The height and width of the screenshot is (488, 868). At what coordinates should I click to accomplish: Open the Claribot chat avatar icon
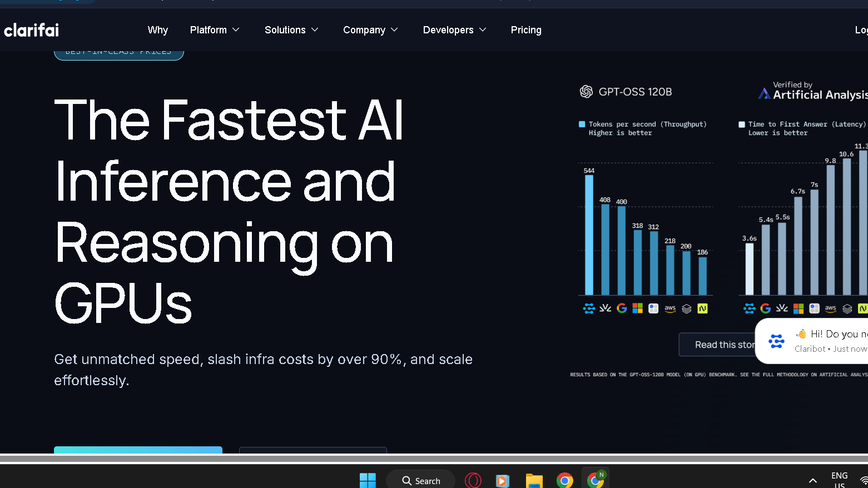(776, 341)
